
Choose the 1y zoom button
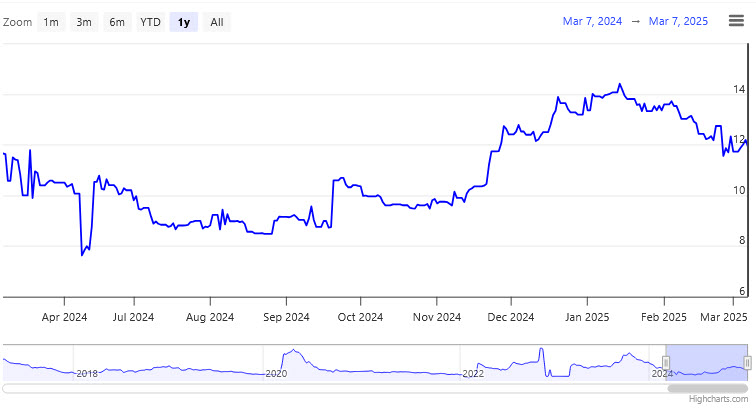183,22
